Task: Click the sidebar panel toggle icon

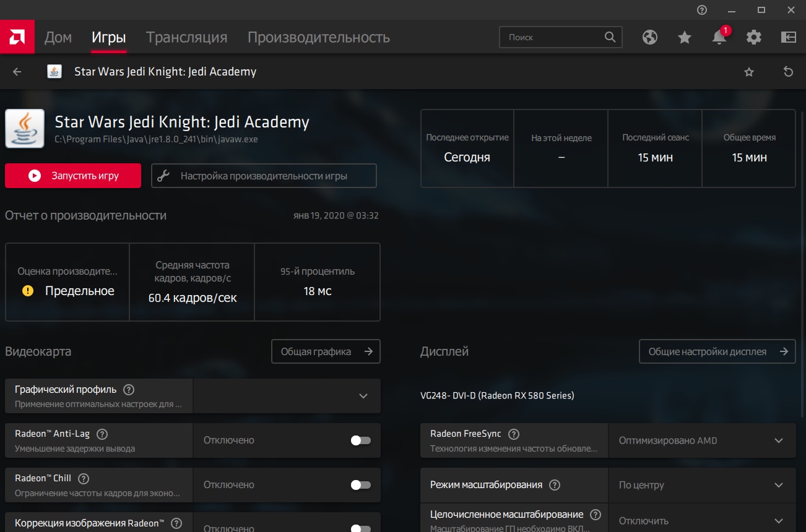Action: [788, 37]
